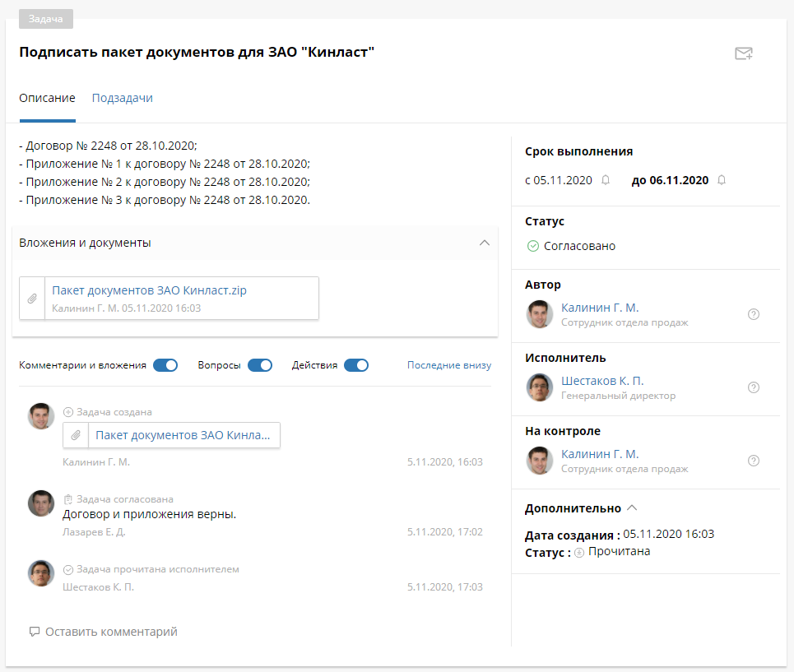Viewport: 794px width, 672px height.
Task: Click bell icon next to start date 05.11.2020
Action: point(606,180)
